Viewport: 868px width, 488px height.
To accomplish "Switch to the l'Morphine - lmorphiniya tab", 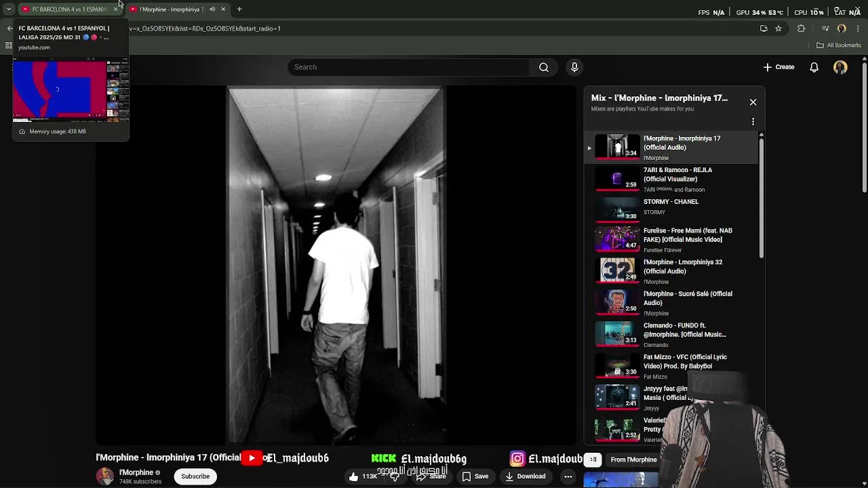I will pos(172,9).
